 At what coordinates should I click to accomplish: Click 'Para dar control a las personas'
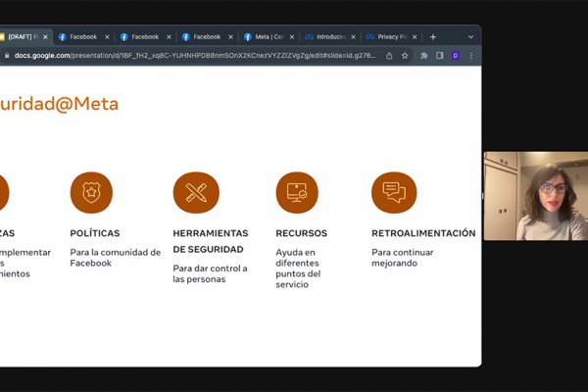tap(210, 273)
